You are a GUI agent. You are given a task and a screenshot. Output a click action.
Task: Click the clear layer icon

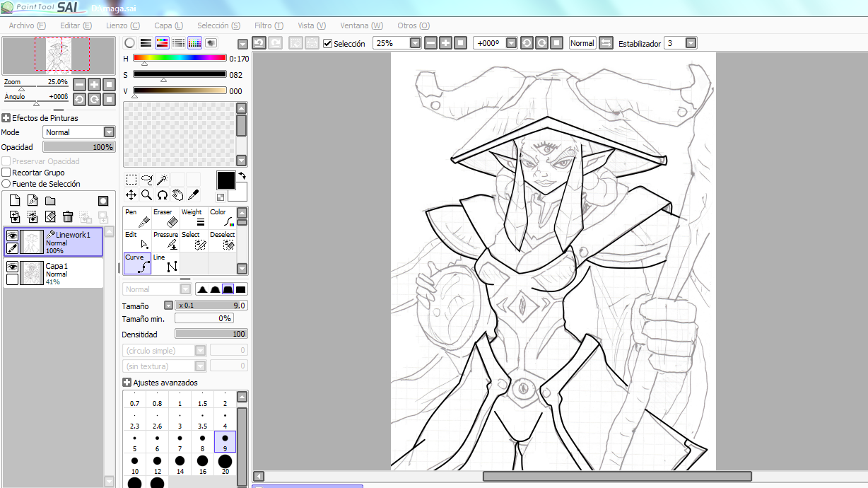coord(50,216)
